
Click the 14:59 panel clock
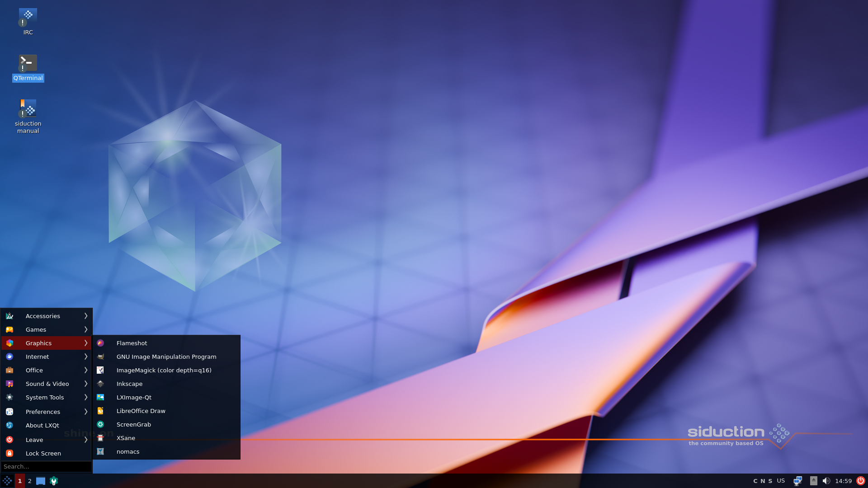843,481
